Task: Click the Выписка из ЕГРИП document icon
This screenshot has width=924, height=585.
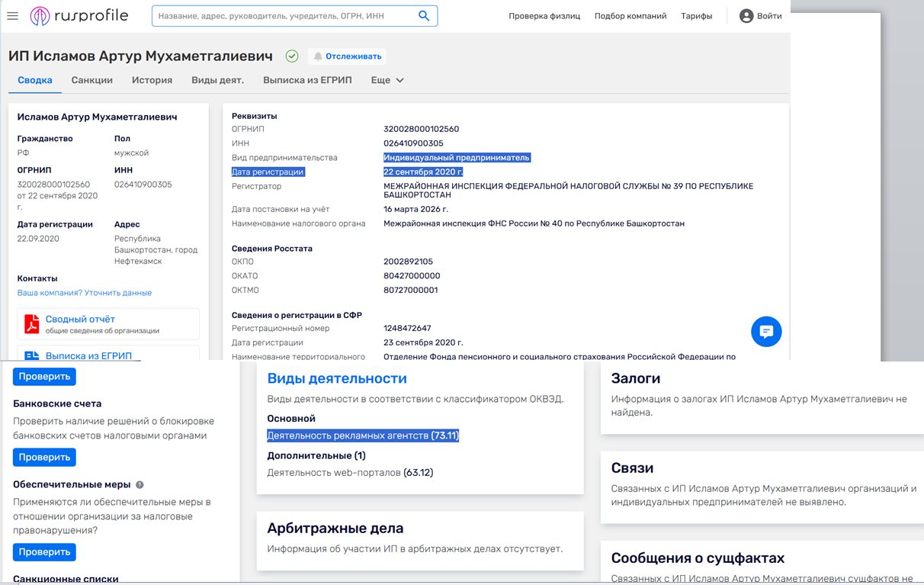Action: tap(31, 356)
